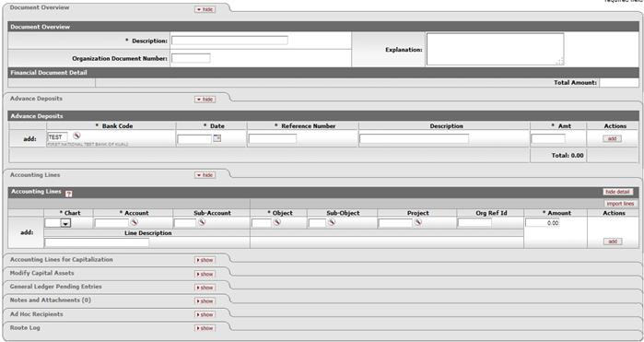
Task: Focus the Amount field showing 0.00
Action: [542, 223]
